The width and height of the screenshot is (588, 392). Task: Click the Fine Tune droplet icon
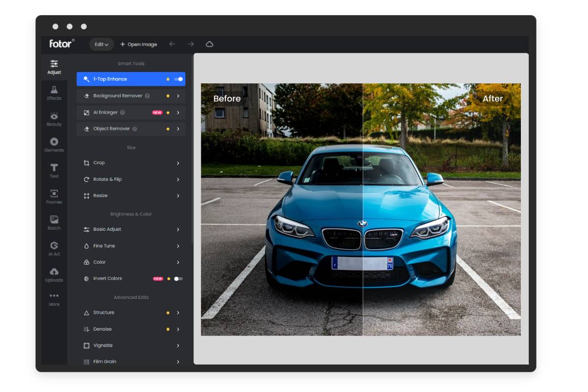[86, 246]
